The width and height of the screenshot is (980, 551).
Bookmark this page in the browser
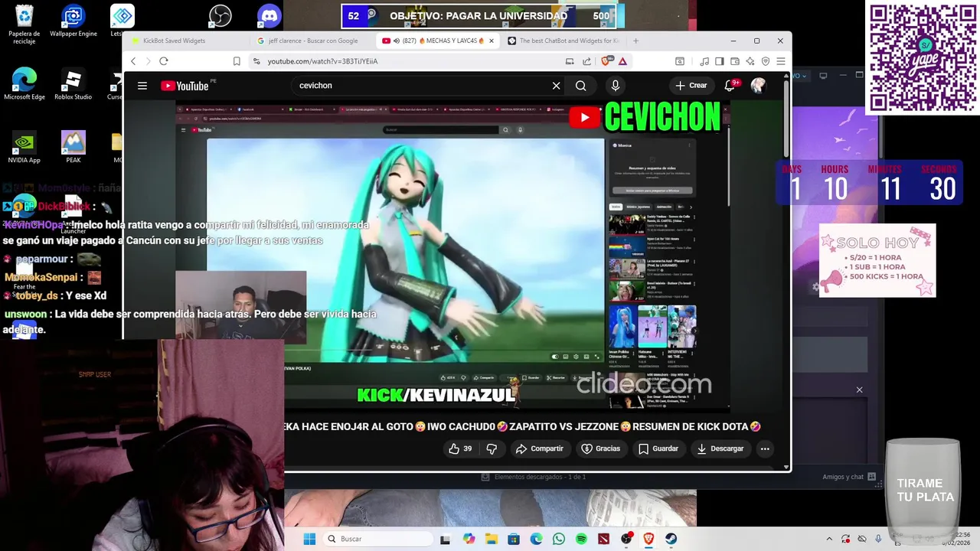237,61
